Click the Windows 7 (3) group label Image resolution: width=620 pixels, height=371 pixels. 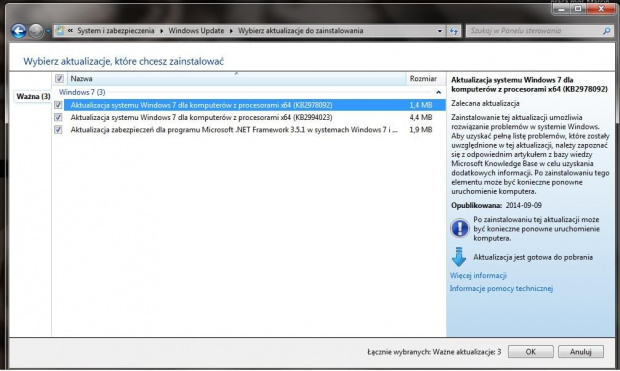click(82, 92)
